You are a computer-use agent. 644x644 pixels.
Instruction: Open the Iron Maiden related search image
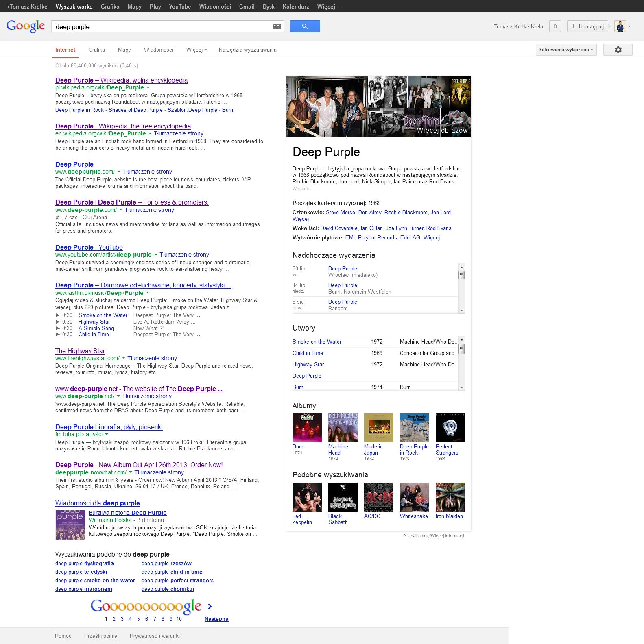[450, 497]
